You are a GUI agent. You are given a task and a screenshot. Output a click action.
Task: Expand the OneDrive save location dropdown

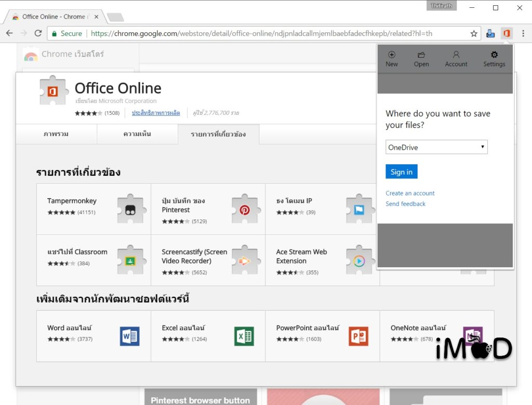(x=436, y=147)
